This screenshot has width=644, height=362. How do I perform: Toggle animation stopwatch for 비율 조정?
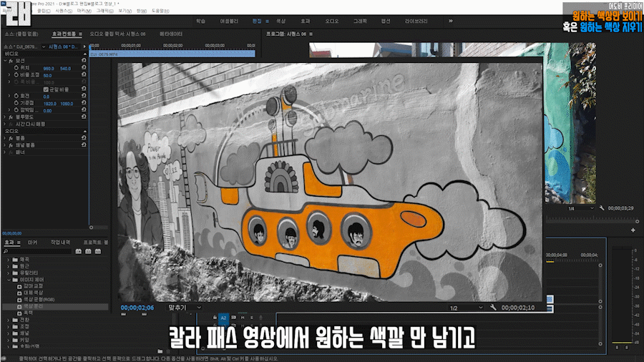tap(16, 74)
